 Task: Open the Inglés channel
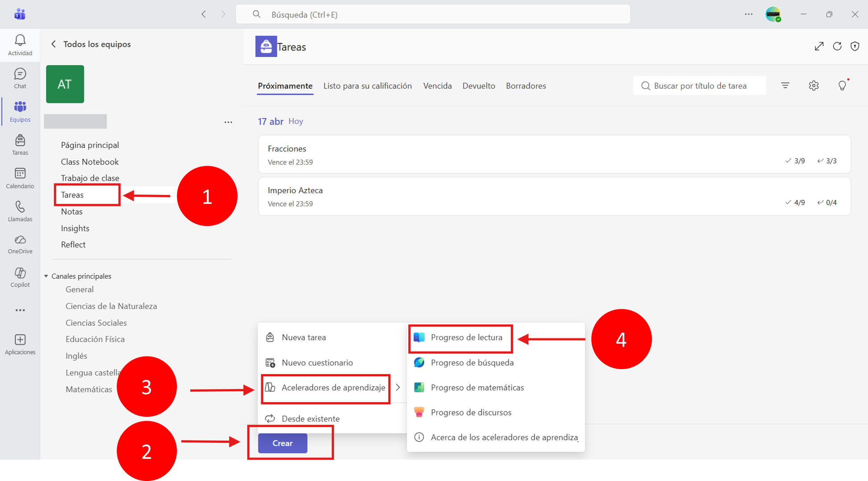click(x=76, y=356)
